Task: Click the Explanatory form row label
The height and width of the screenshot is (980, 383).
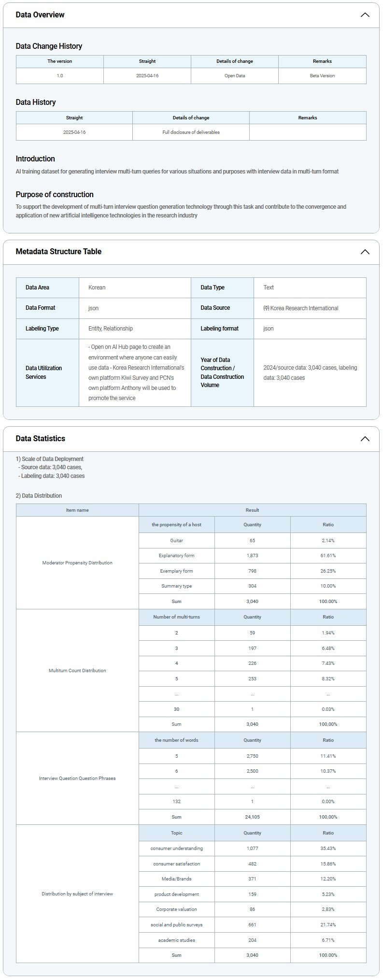Action: pyautogui.click(x=176, y=556)
